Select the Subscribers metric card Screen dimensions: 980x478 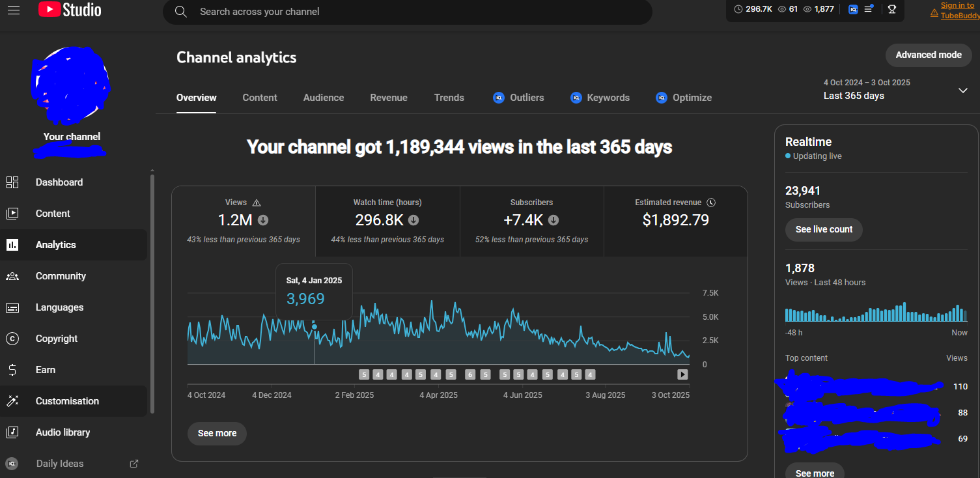pyautogui.click(x=531, y=221)
